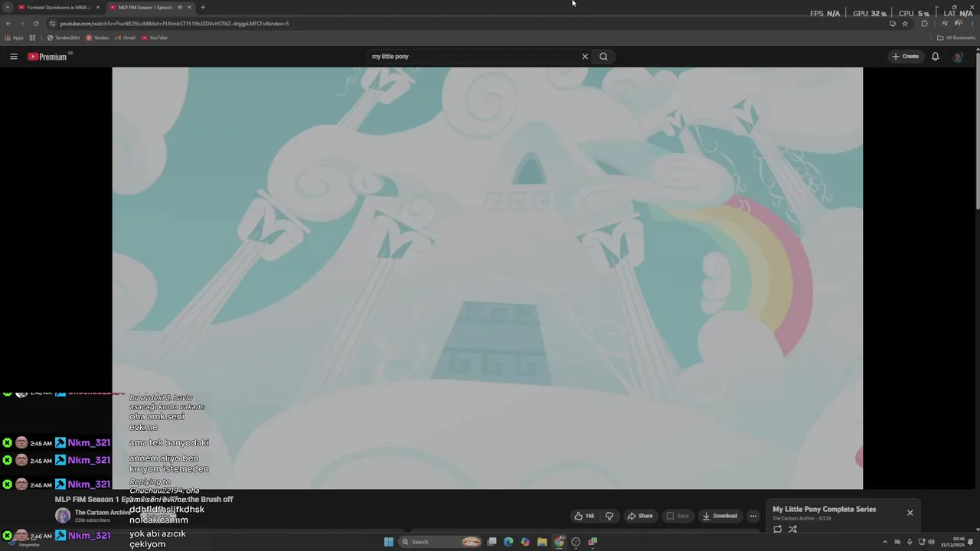Close the MLP FiM Season 1 tab
980x551 pixels.
[x=189, y=8]
